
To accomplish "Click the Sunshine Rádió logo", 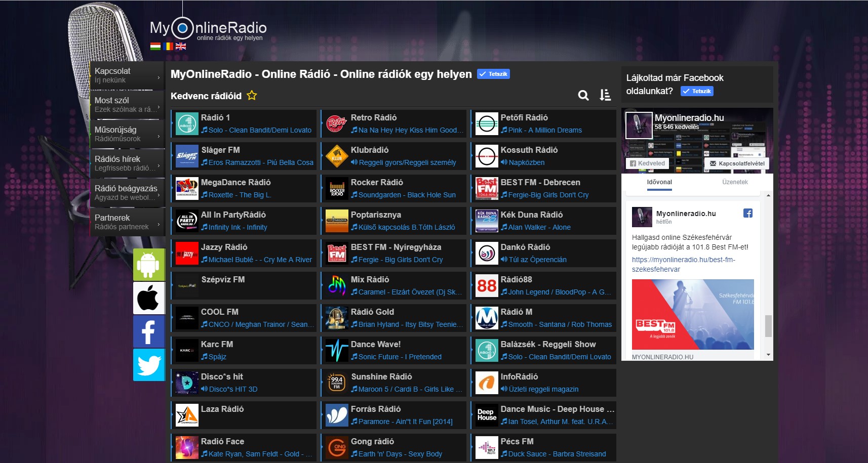I will pyautogui.click(x=337, y=383).
